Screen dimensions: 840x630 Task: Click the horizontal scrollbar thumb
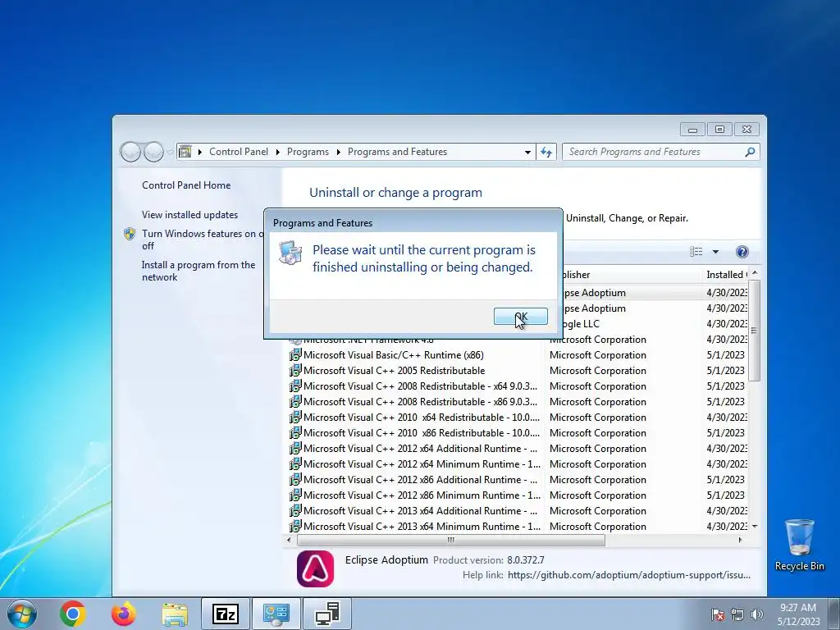[x=451, y=540]
